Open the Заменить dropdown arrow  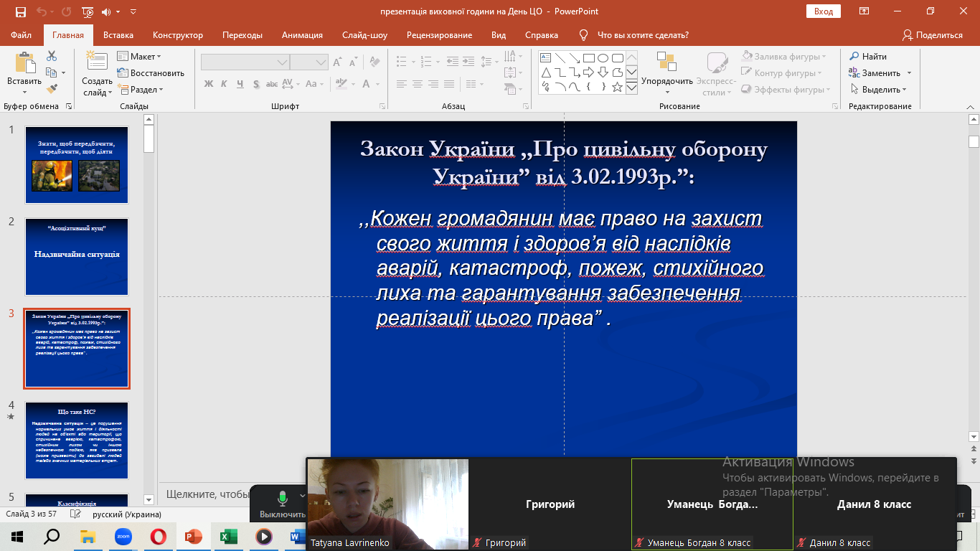(x=909, y=73)
